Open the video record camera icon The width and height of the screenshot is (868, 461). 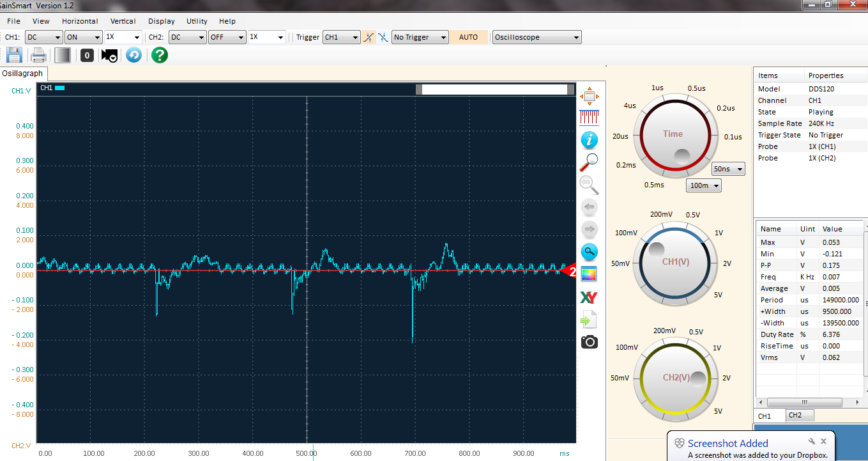tap(109, 56)
